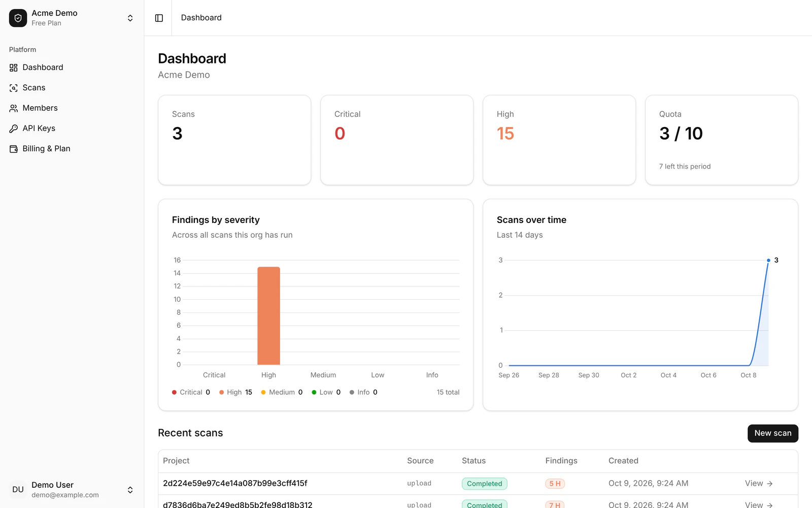This screenshot has height=508, width=812.
Task: Click the High severity orange bar
Action: tap(268, 315)
